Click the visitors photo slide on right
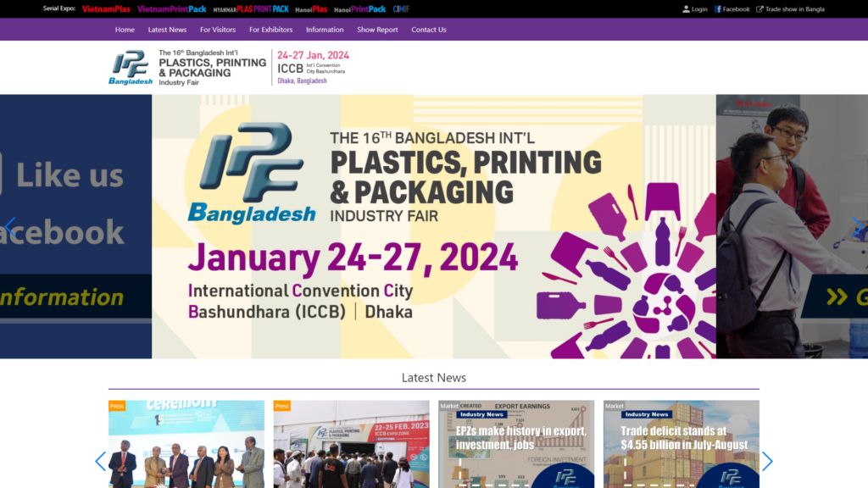 pos(793,226)
